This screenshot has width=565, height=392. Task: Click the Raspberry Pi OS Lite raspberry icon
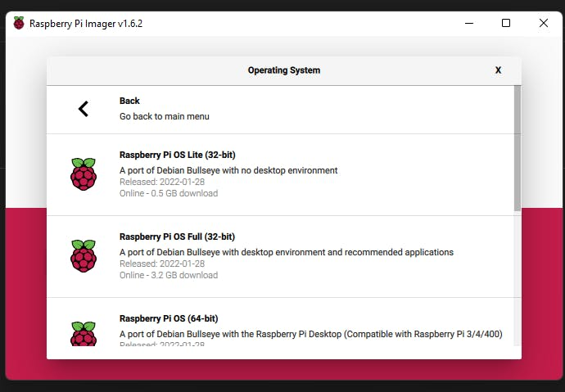[x=84, y=174]
